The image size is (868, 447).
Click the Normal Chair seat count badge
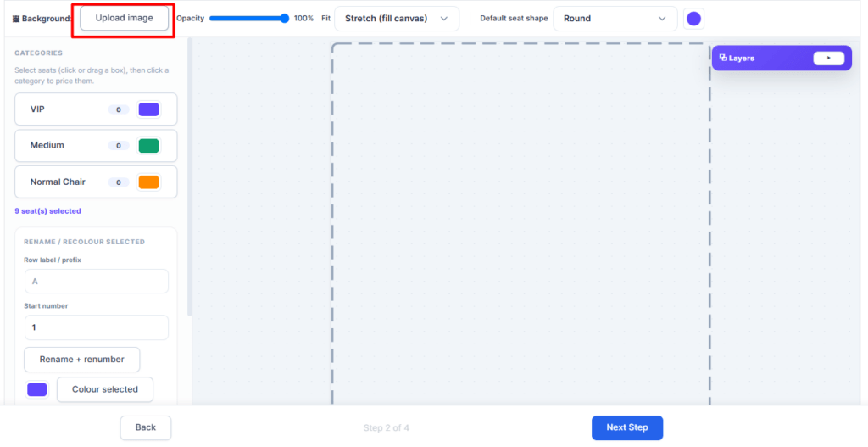(x=119, y=182)
